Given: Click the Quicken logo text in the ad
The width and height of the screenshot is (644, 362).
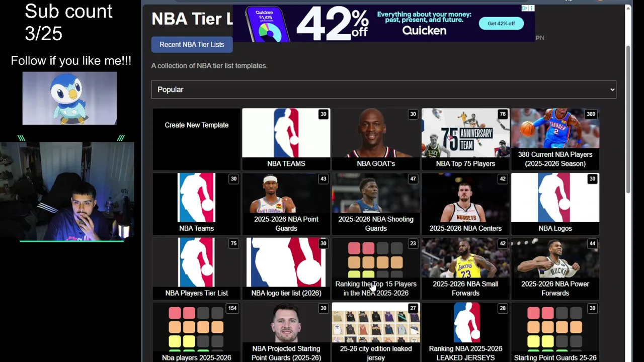Looking at the screenshot, I should point(424,31).
